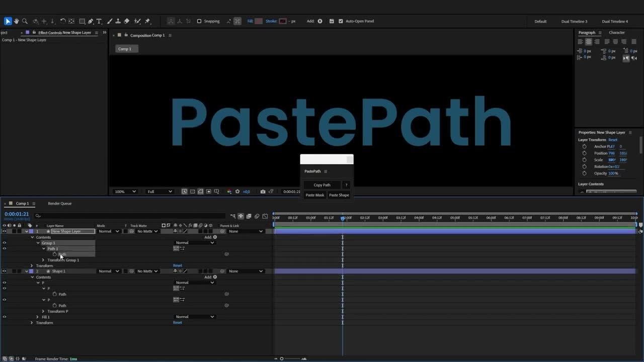This screenshot has width=644, height=362.
Task: Choose the Pen tool
Action: point(91,21)
